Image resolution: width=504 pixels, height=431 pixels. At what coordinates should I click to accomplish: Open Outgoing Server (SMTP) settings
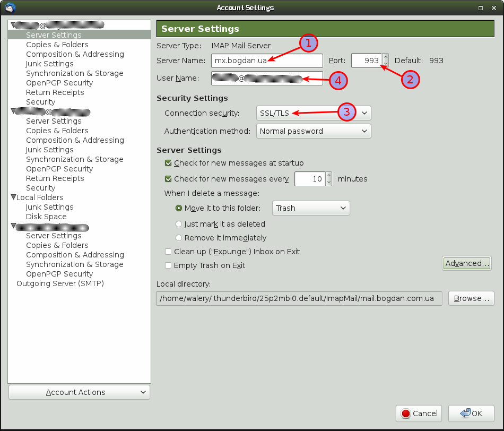pos(60,283)
